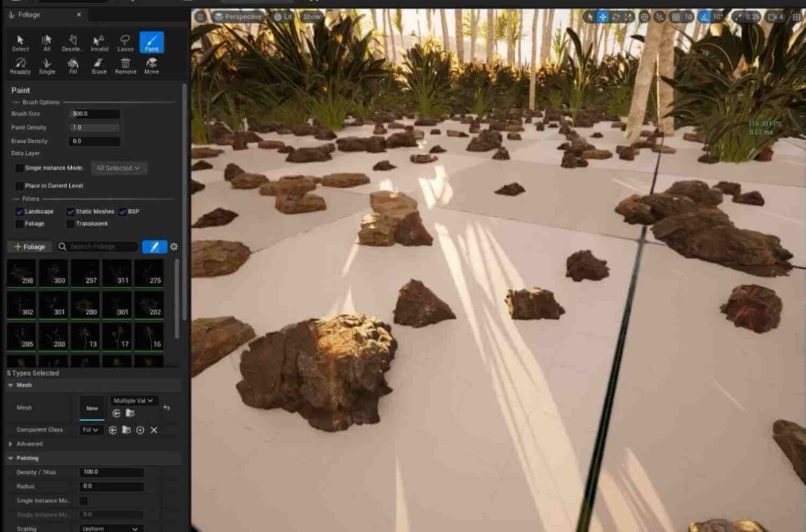Open the foliage settings gear icon
Image resolution: width=806 pixels, height=532 pixels.
click(174, 247)
